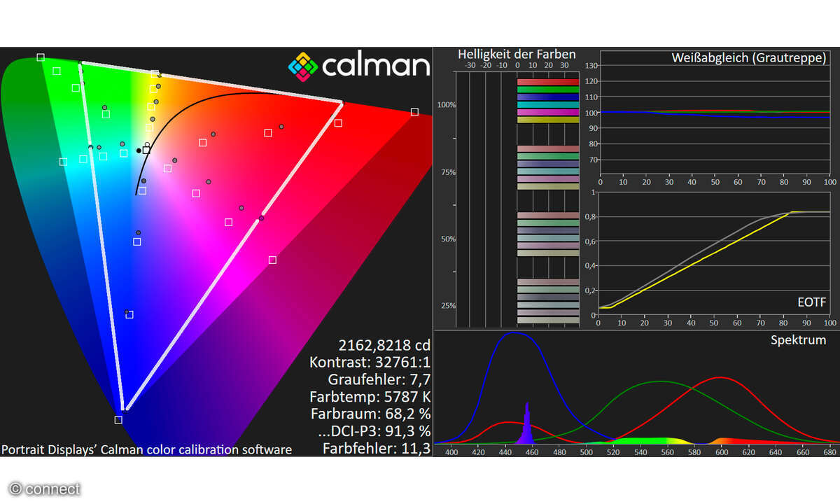The image size is (840, 504).
Task: Select the green bar in the 100% brightness group
Action: point(547,90)
